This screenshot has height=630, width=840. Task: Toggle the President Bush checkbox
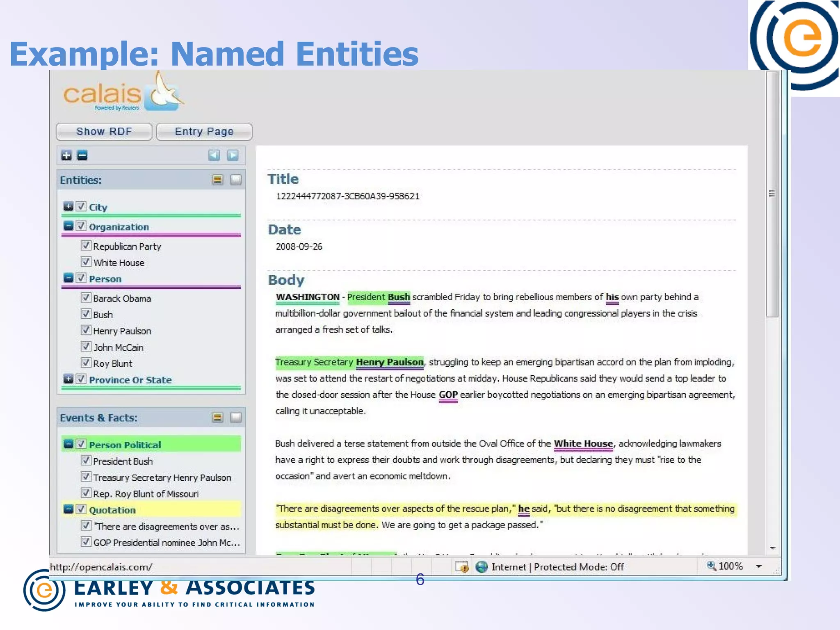[x=86, y=460]
